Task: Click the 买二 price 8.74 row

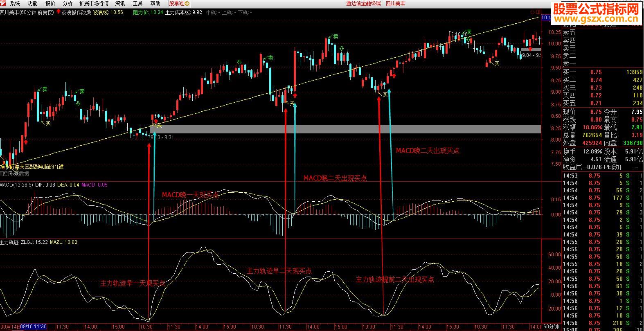Action: [x=603, y=80]
